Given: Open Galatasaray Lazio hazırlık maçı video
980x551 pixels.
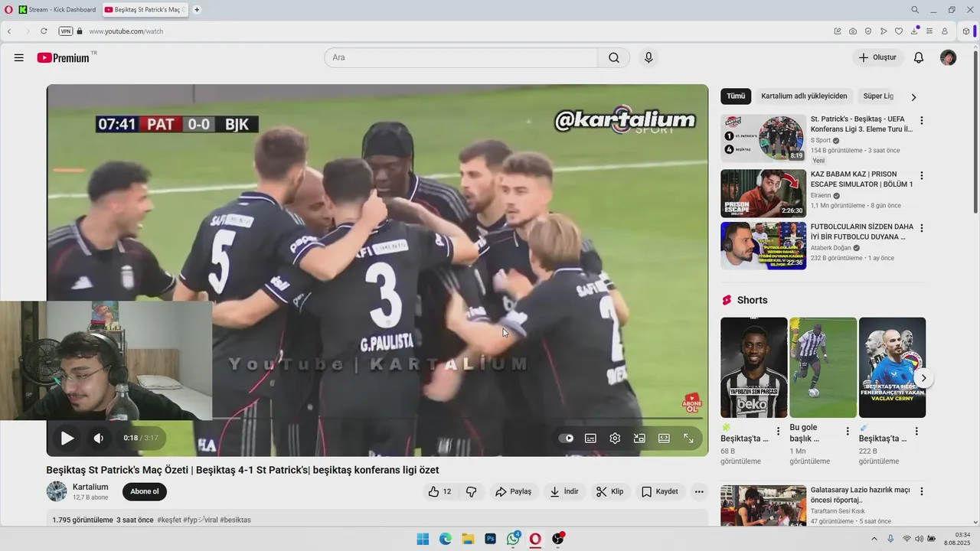Looking at the screenshot, I should pyautogui.click(x=763, y=506).
